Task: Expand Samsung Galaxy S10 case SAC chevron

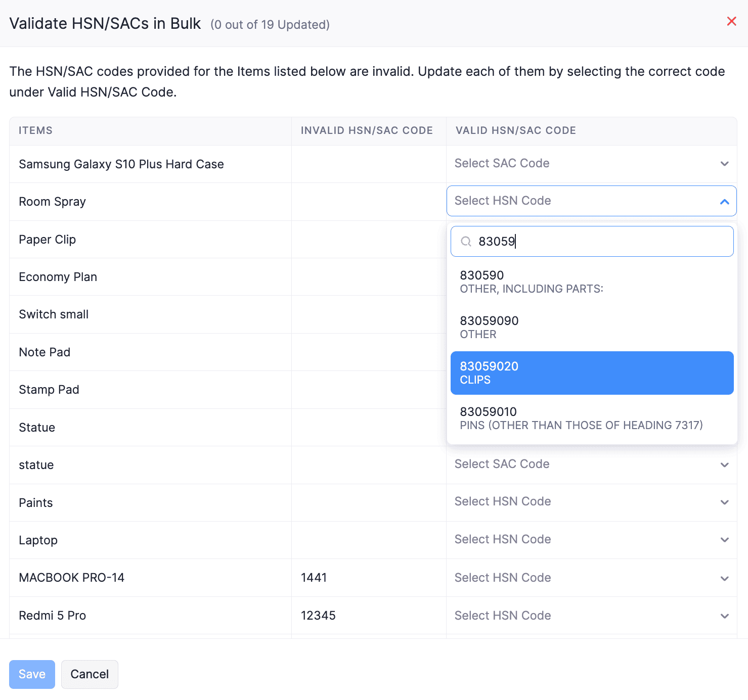Action: pyautogui.click(x=724, y=164)
